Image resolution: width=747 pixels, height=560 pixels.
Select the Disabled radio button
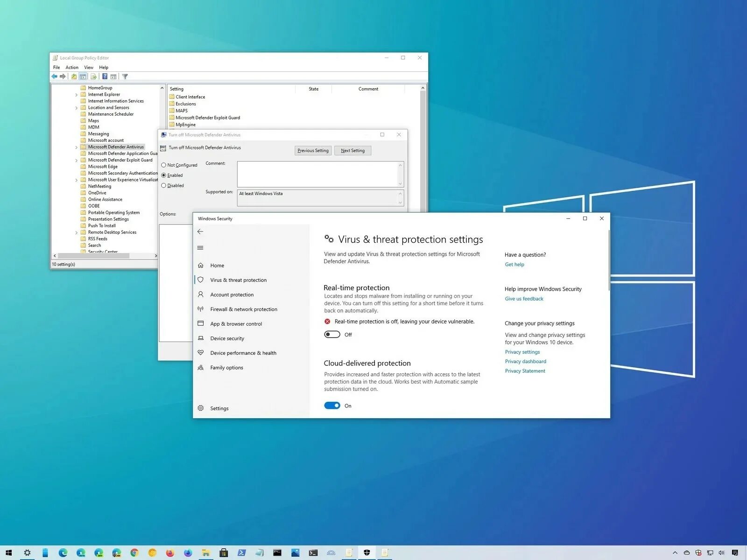[163, 186]
